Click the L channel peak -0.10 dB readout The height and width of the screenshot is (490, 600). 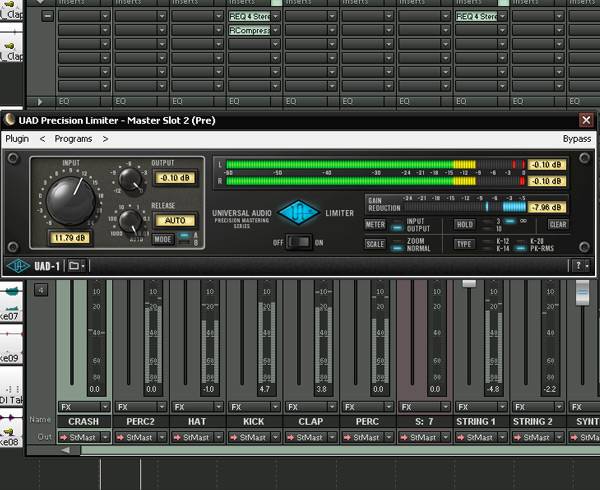(546, 165)
